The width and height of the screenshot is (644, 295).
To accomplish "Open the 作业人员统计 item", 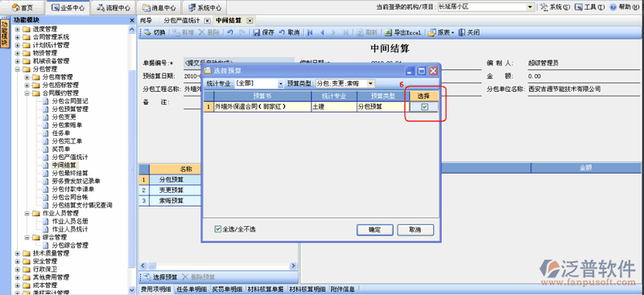I will [70, 229].
